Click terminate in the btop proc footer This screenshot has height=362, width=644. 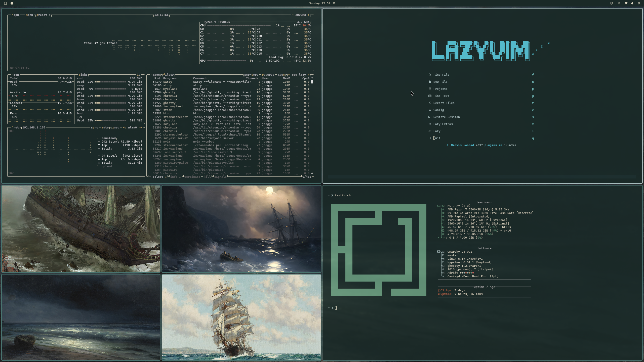point(192,177)
